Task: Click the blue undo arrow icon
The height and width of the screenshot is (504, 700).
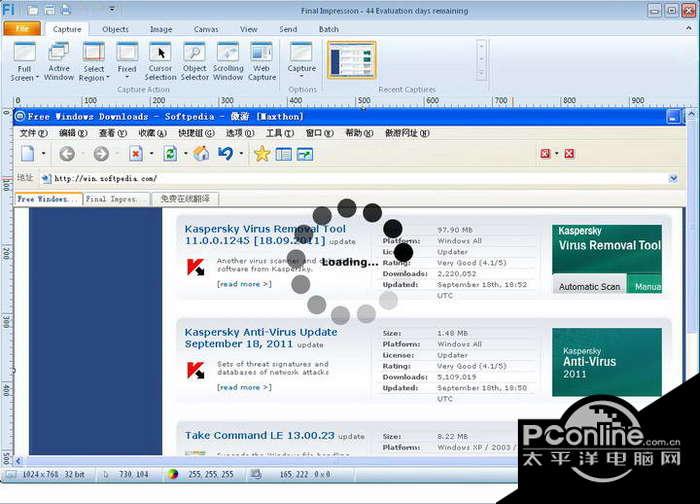Action: coord(225,154)
